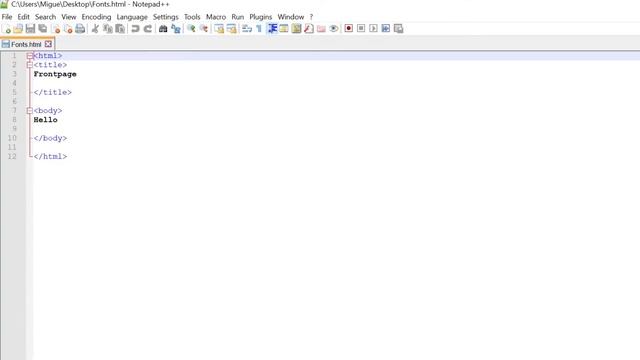
Task: Collapse the <body> fold marker on line 7
Action: tap(29, 111)
